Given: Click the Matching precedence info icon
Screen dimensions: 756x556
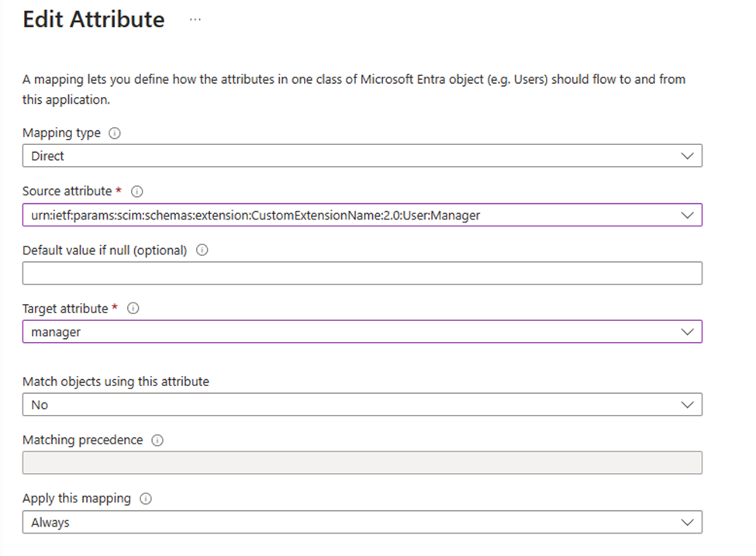Looking at the screenshot, I should point(157,440).
